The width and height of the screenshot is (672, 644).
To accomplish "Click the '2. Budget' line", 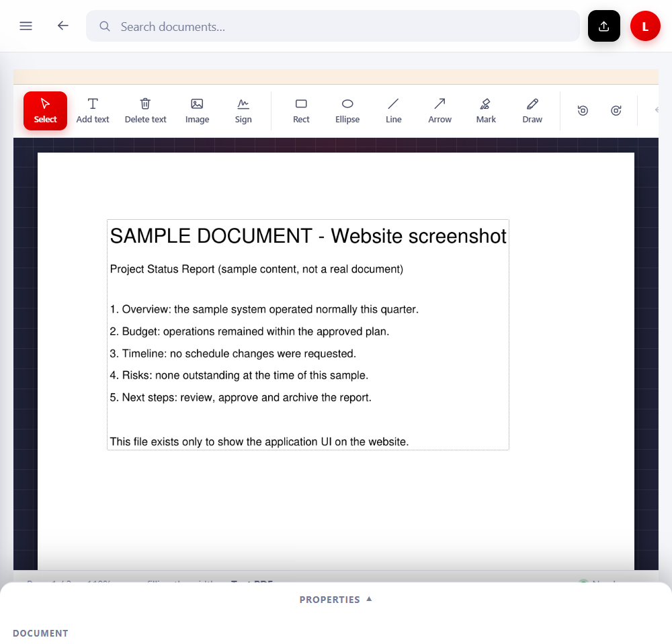I will (249, 331).
